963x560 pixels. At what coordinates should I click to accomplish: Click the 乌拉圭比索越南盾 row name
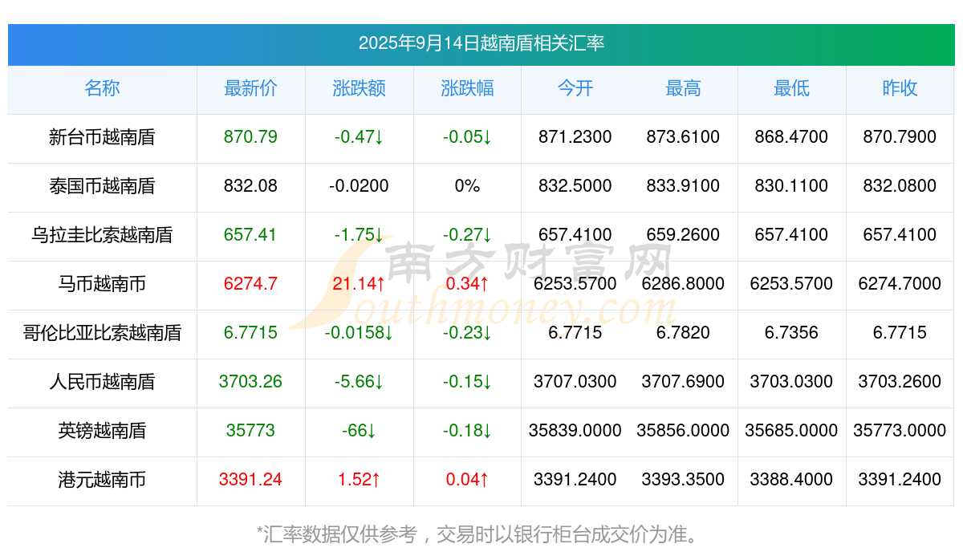(x=102, y=235)
